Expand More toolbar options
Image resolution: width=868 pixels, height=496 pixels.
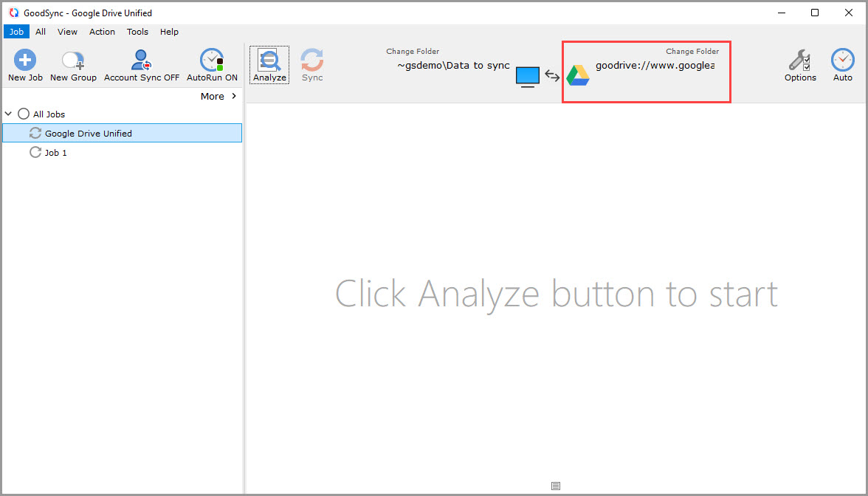[x=218, y=96]
